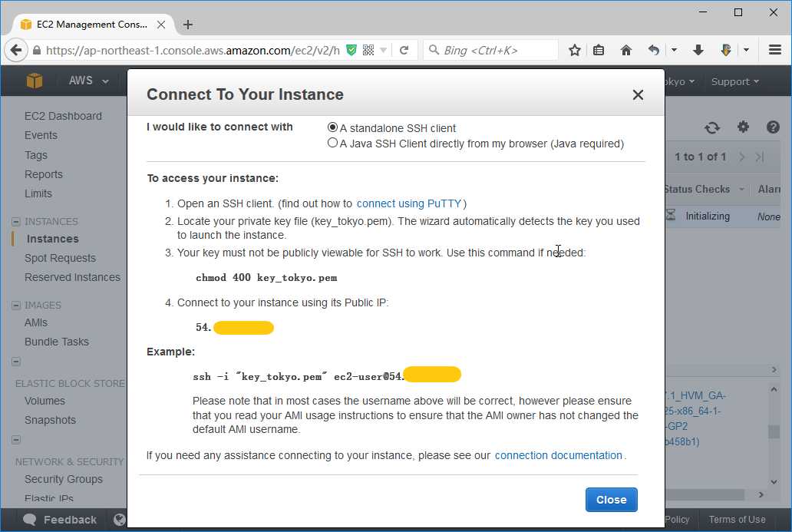Open console settings gear icon
Viewport: 792px width, 532px height.
(x=743, y=127)
